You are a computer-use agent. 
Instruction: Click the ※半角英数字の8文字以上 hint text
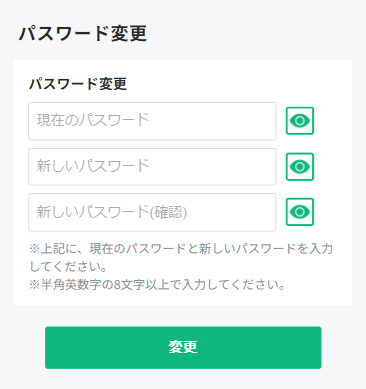(x=157, y=285)
